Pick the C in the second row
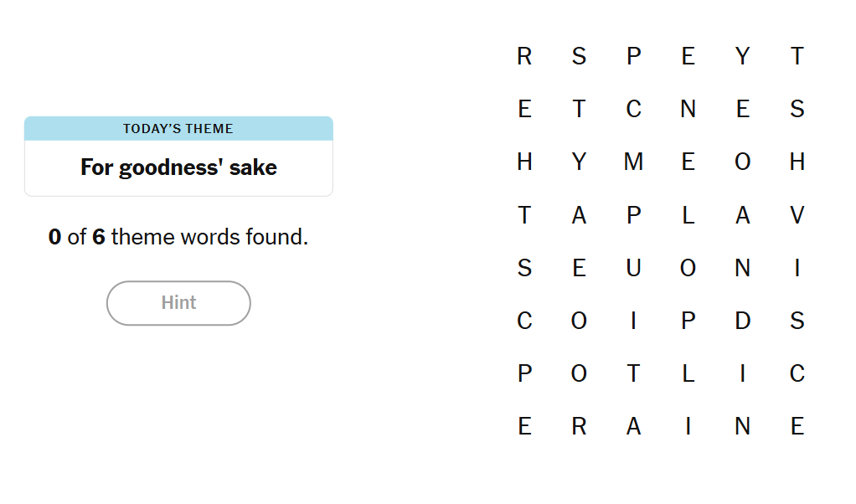The width and height of the screenshot is (856, 504). pos(633,109)
